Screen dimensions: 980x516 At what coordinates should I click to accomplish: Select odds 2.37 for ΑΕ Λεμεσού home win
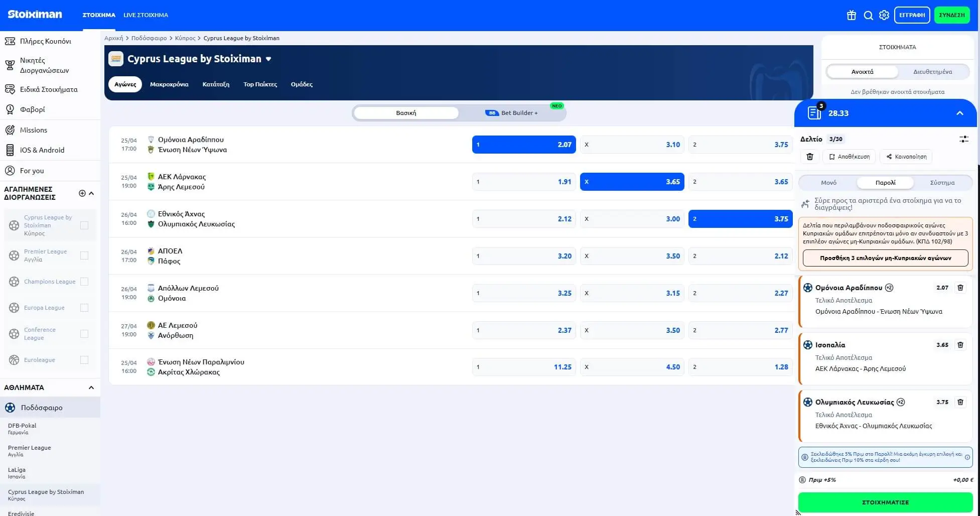[x=524, y=330]
